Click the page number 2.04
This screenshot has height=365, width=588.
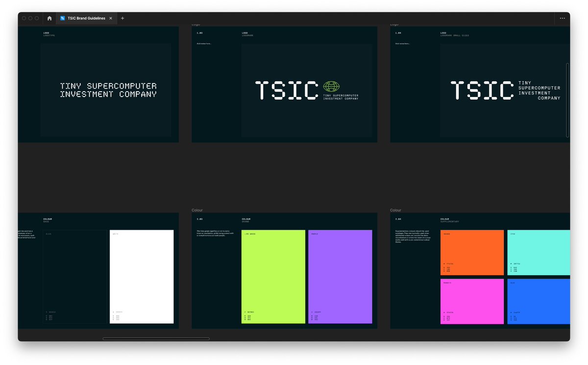[x=398, y=219]
